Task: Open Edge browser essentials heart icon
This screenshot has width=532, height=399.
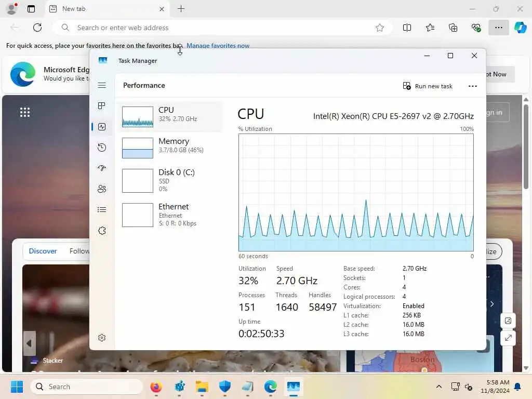Action: (476, 28)
